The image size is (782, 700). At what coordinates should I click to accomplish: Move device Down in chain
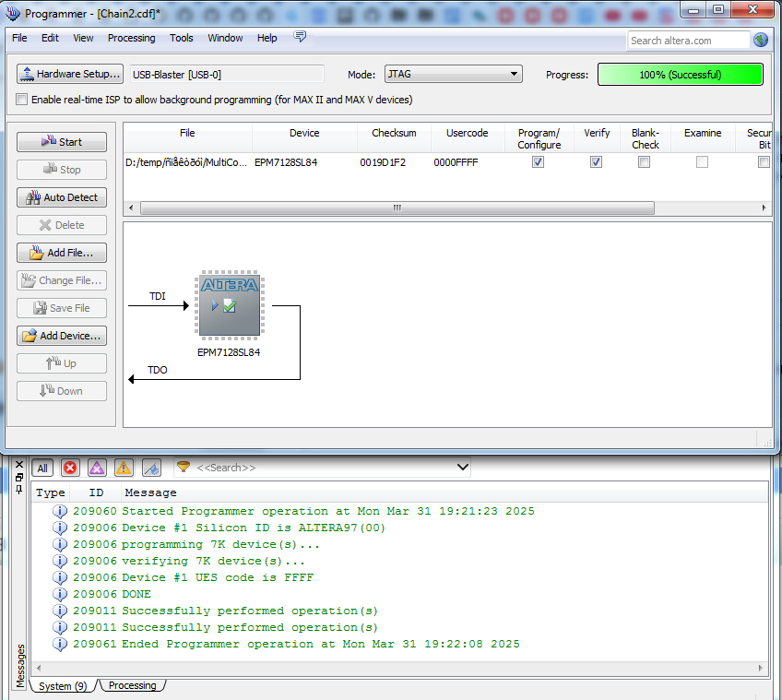62,391
